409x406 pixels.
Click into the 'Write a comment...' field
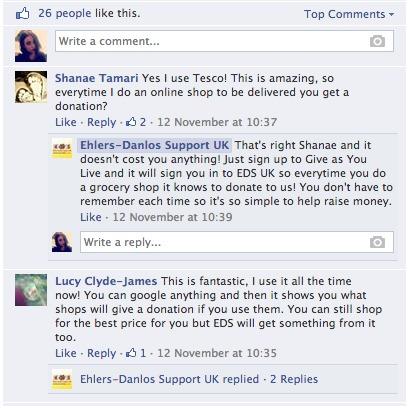point(224,41)
